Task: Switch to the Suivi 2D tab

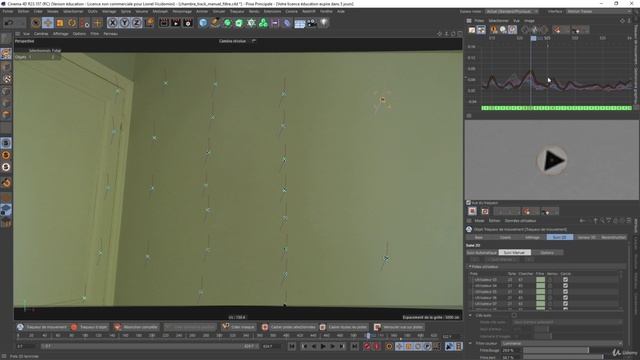Action: tap(560, 237)
